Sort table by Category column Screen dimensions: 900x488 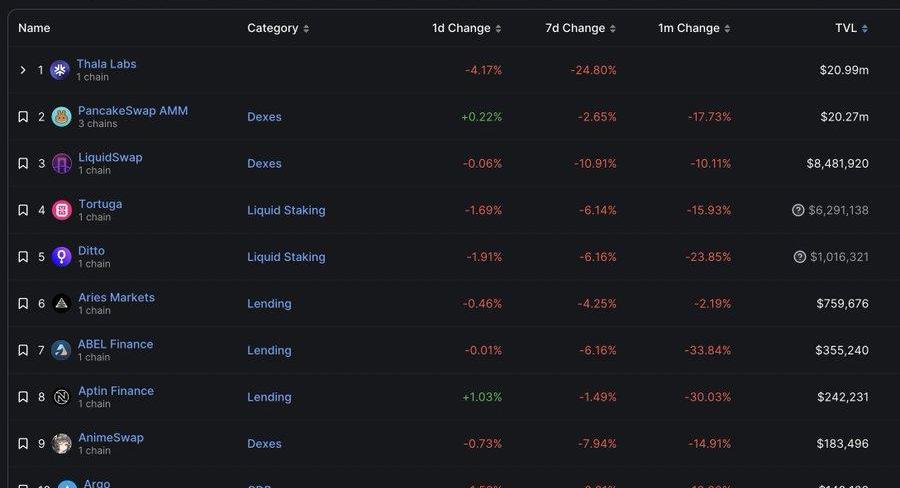pos(278,28)
